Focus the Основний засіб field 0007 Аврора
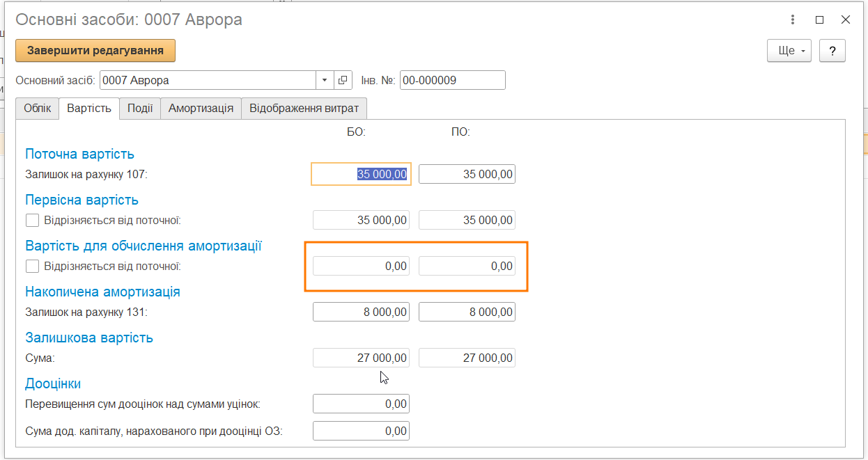868x460 pixels. point(208,80)
